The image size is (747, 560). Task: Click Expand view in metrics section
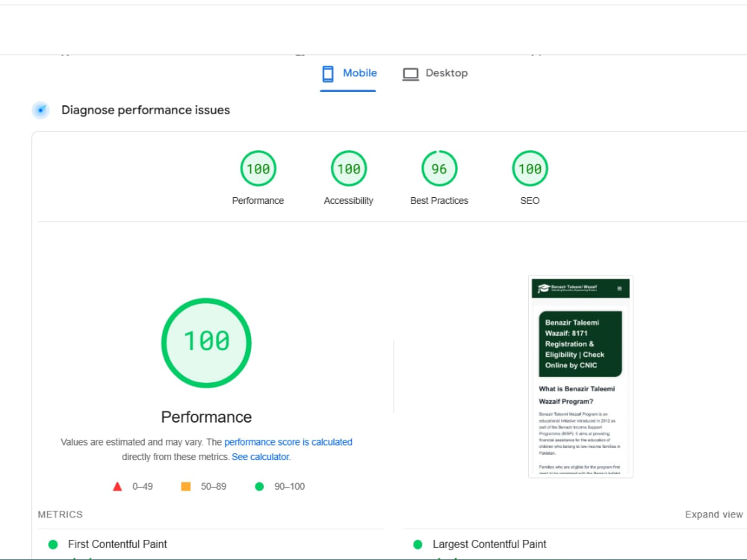[x=713, y=514]
